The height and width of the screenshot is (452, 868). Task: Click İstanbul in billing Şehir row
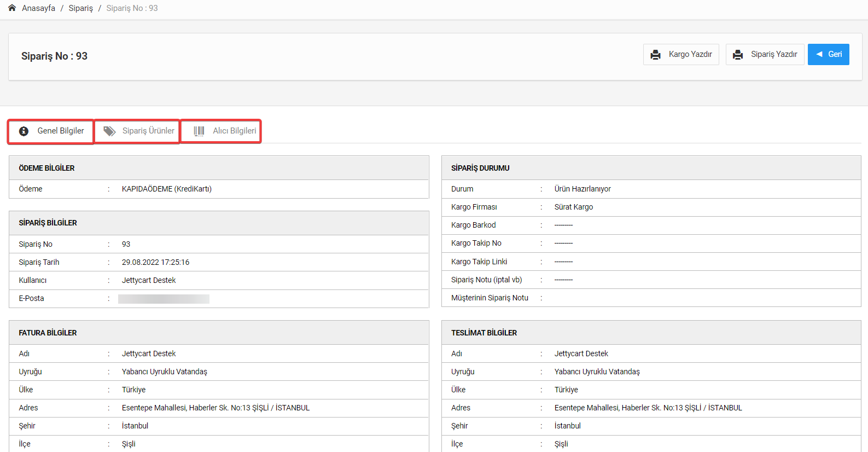tap(135, 426)
